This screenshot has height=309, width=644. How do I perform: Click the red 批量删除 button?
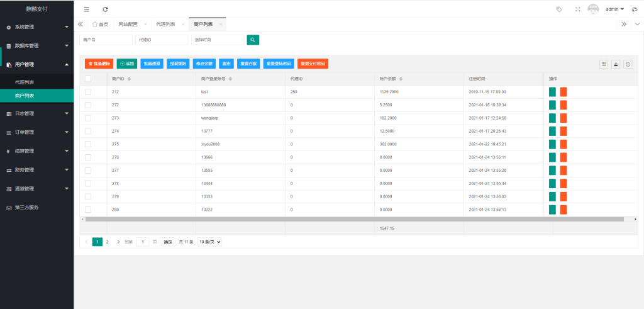pyautogui.click(x=99, y=64)
